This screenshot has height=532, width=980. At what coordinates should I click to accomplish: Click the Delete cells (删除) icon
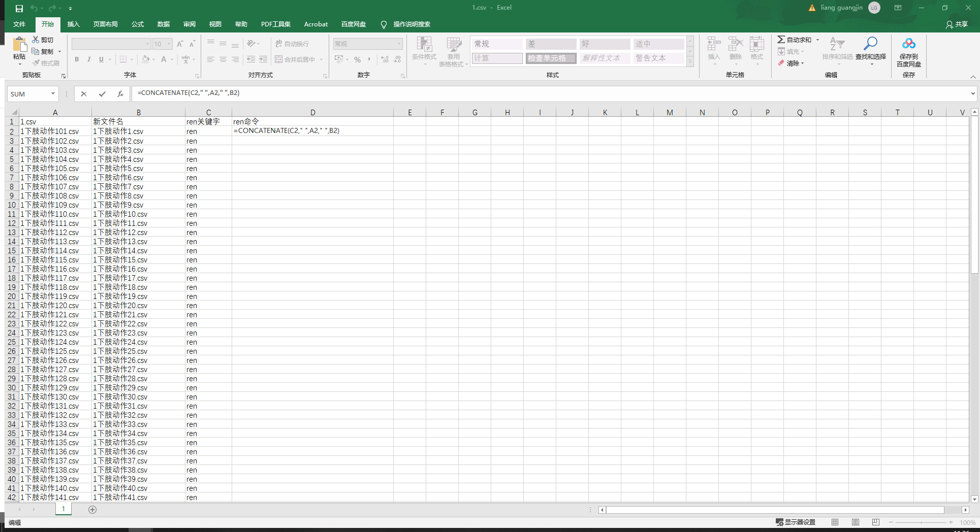(x=735, y=44)
